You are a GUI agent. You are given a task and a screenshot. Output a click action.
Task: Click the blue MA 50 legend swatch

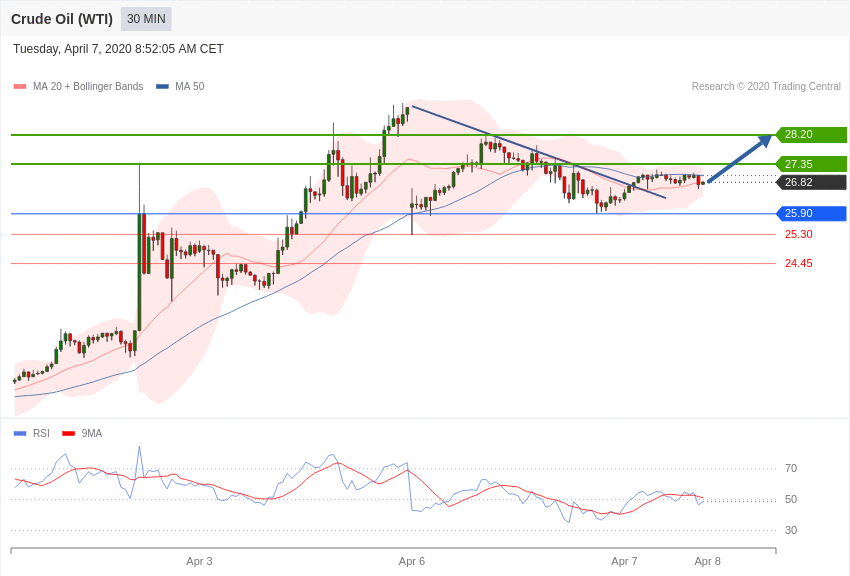pyautogui.click(x=163, y=87)
